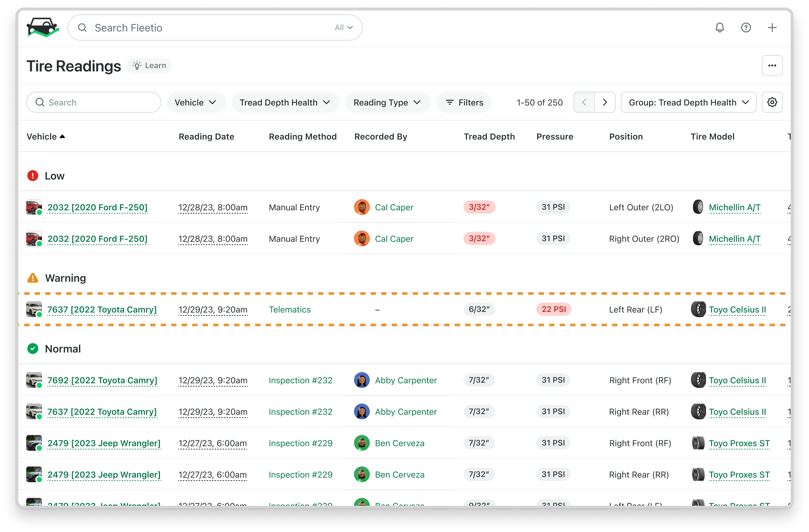Viewport: 809px width, 532px height.
Task: Click the Tread Depth column header
Action: click(x=489, y=137)
